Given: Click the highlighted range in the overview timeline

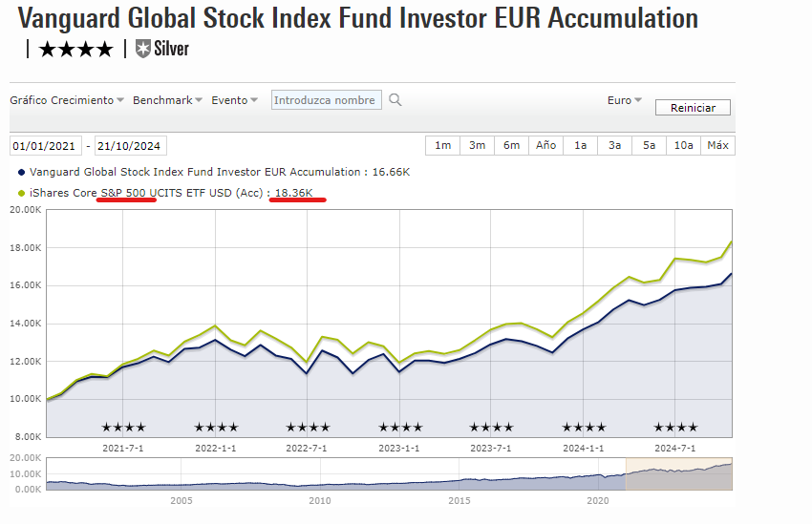Looking at the screenshot, I should point(678,473).
